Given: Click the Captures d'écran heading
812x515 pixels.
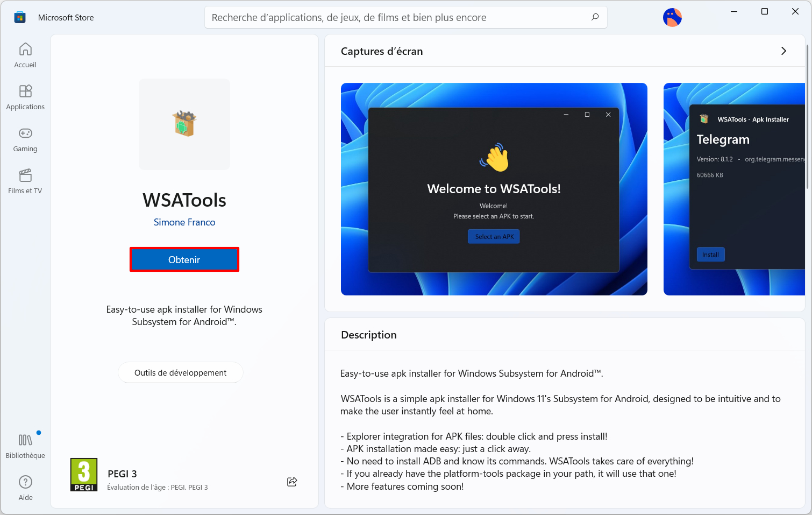Looking at the screenshot, I should [x=382, y=51].
